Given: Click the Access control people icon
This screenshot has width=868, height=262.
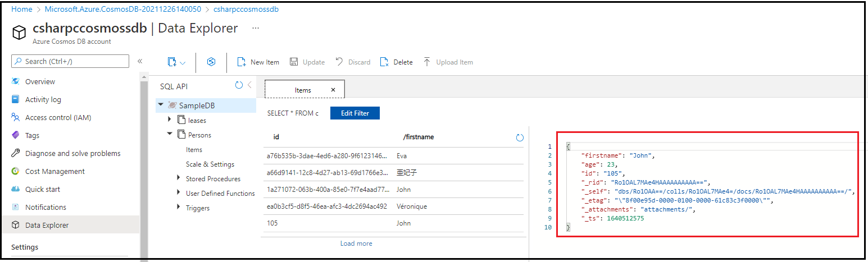Looking at the screenshot, I should pyautogui.click(x=16, y=117).
